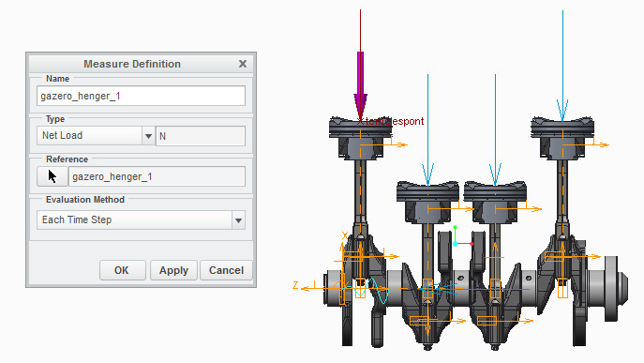644x363 pixels.
Task: Click the Name field with gazero_henger_1
Action: point(141,96)
